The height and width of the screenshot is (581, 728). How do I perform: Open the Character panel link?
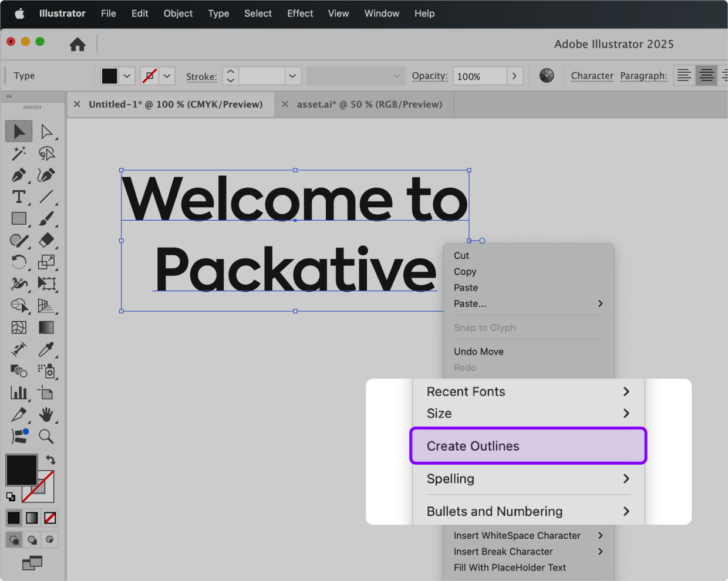pos(592,76)
